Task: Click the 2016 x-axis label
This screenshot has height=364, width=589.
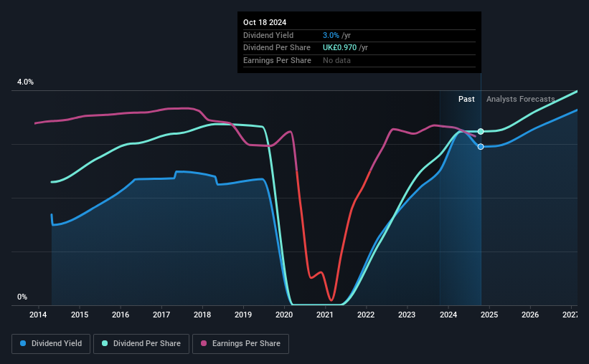Action: click(121, 315)
